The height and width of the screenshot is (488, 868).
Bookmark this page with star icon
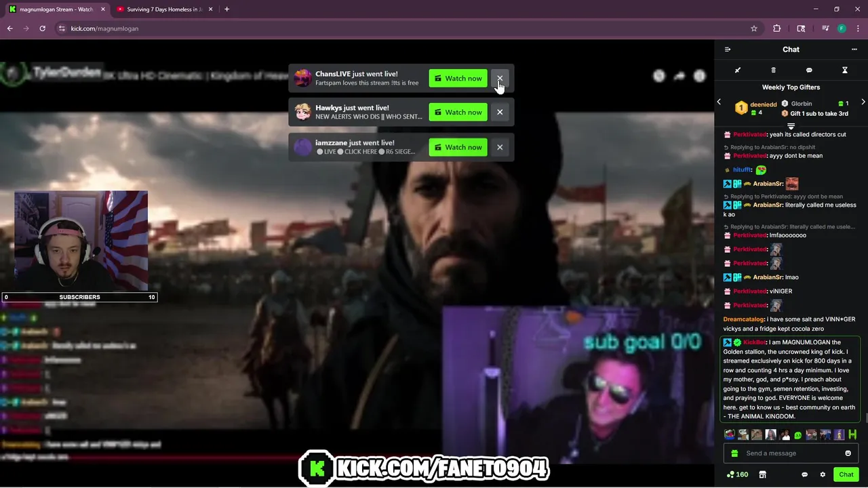coord(753,28)
